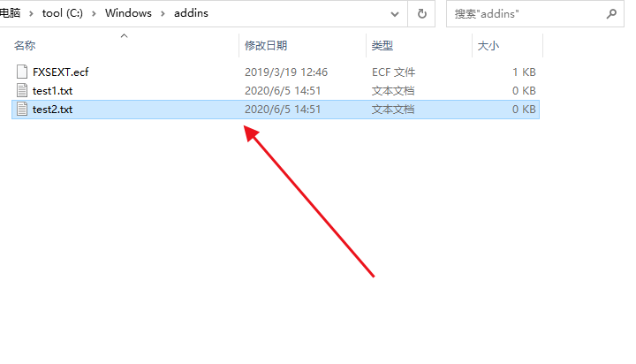Screen dimensions: 636x364
Task: Select the test2.txt document icon
Action: point(22,110)
